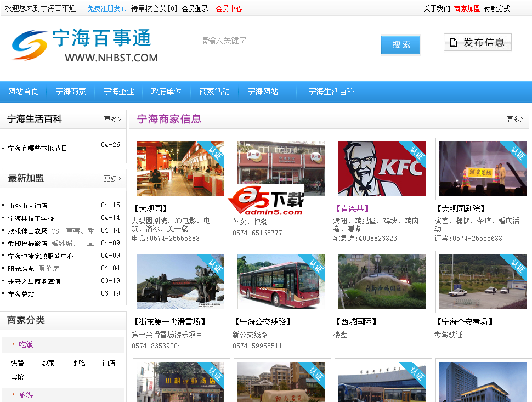Expand the 旅游 merchant category
This screenshot has height=402, width=532.
26,395
